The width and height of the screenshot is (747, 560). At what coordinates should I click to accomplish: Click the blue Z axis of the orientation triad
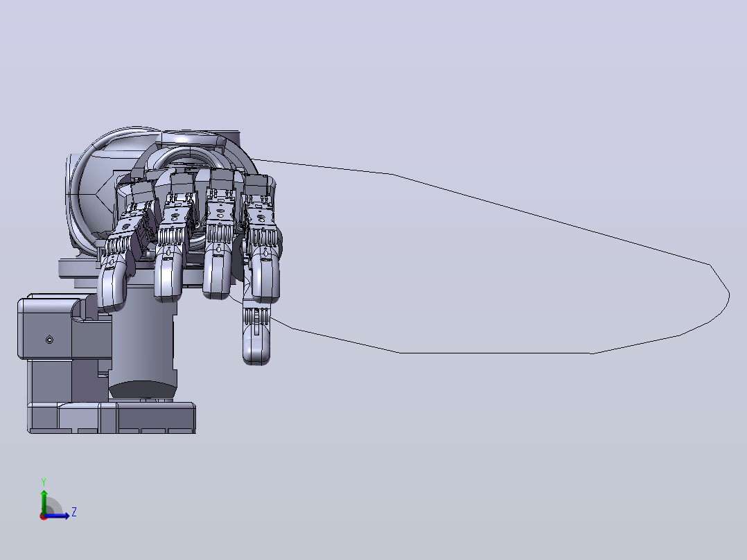[x=58, y=516]
